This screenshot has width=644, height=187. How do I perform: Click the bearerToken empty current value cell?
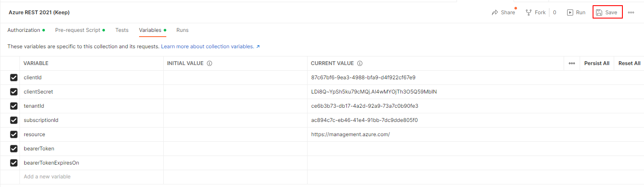(476, 149)
